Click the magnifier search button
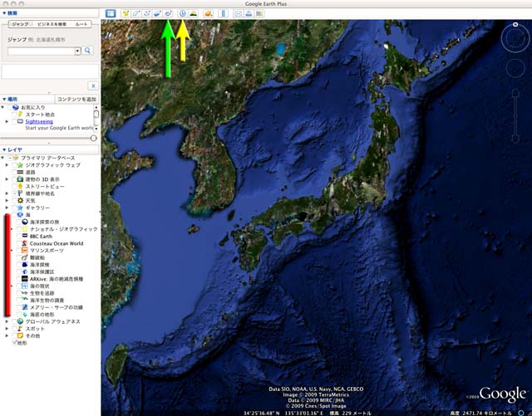This screenshot has width=532, height=416. tap(87, 51)
